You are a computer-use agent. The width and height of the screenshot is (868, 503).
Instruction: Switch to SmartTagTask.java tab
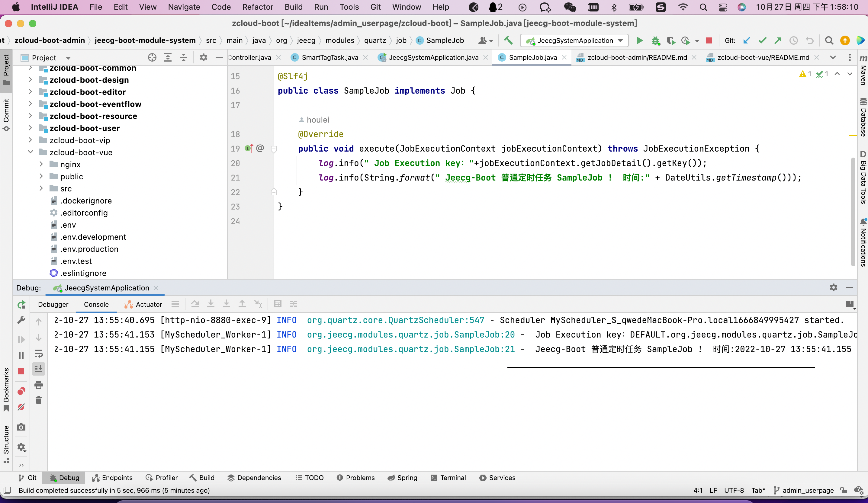pyautogui.click(x=329, y=57)
